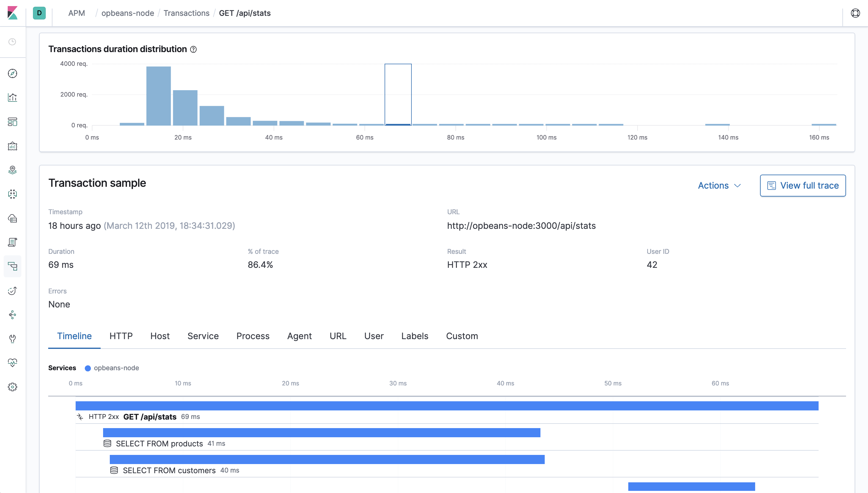Show recently viewed items via clock icon
Viewport: 868px width, 493px height.
coord(13,42)
